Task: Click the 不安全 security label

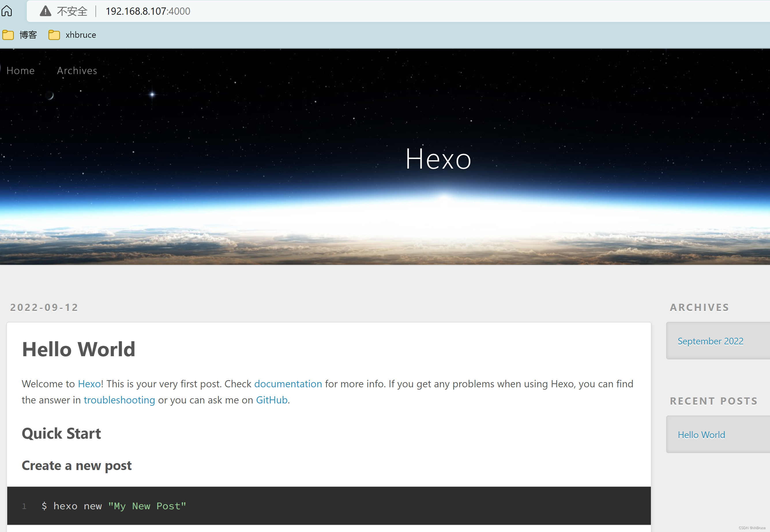Action: [x=72, y=11]
